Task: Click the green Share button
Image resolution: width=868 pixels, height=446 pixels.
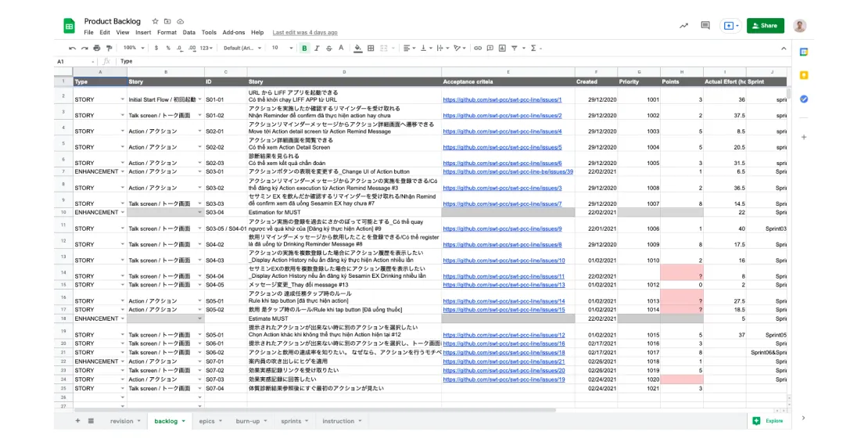Action: point(765,26)
